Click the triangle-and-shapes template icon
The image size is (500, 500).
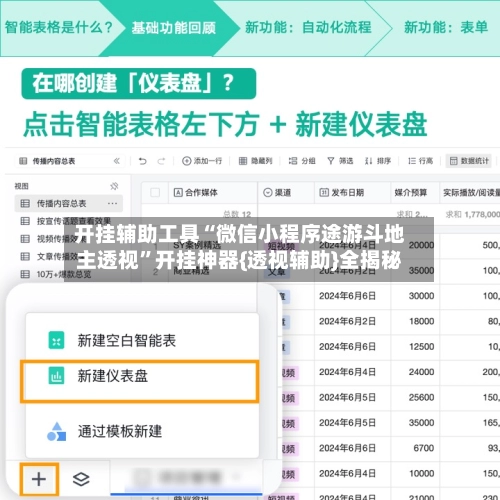(56, 432)
